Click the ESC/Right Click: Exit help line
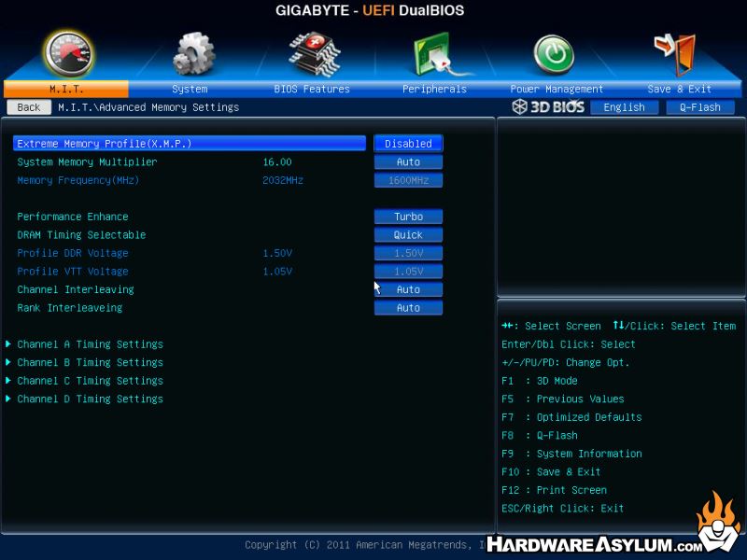 click(x=563, y=509)
